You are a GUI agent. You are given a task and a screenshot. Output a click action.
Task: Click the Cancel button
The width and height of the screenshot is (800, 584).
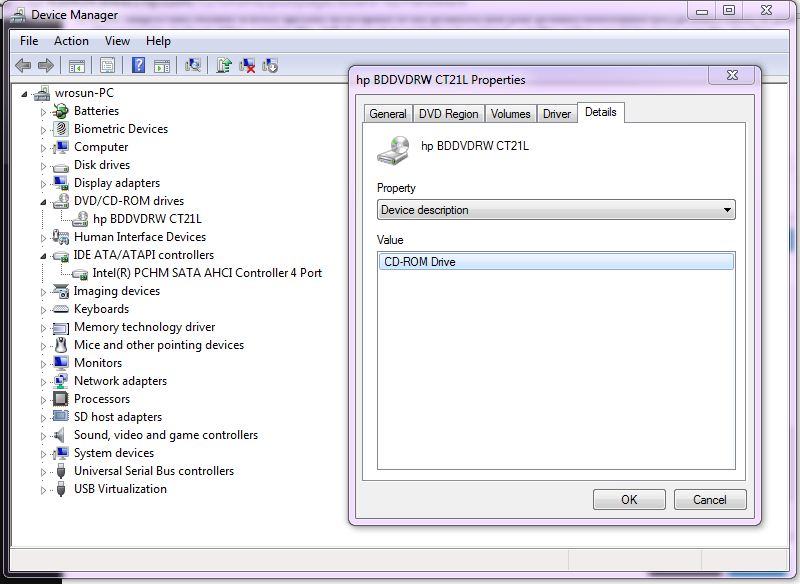click(710, 499)
